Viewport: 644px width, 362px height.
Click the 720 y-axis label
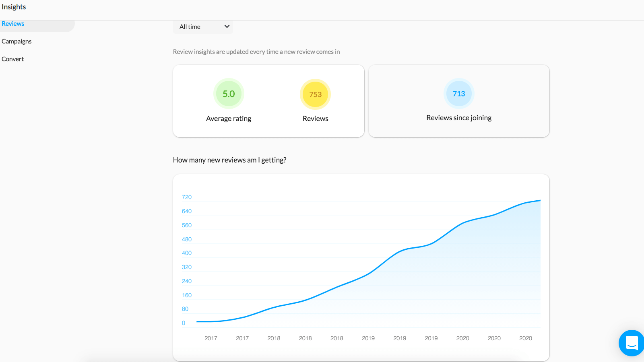[187, 197]
